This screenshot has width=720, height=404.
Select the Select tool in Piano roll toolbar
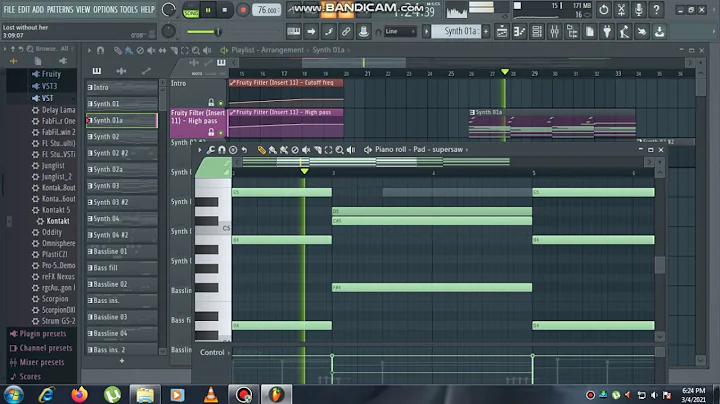point(328,150)
